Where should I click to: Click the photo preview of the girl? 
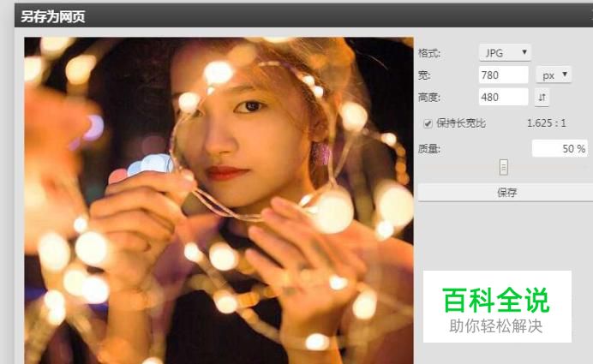pos(219,200)
